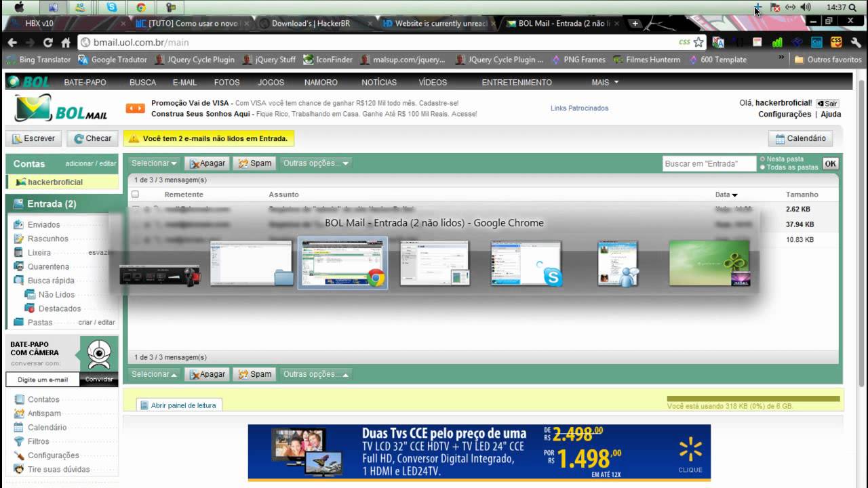Open sidebar Configurações tools icon

(18, 455)
